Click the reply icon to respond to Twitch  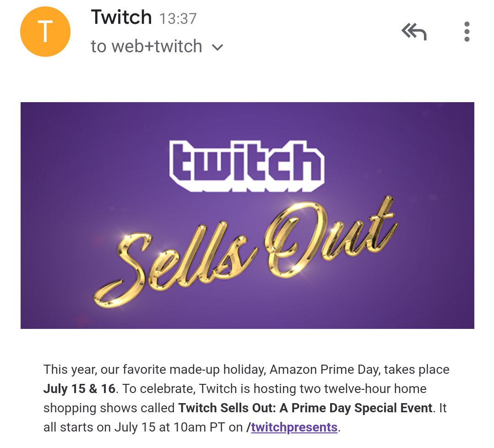click(413, 32)
